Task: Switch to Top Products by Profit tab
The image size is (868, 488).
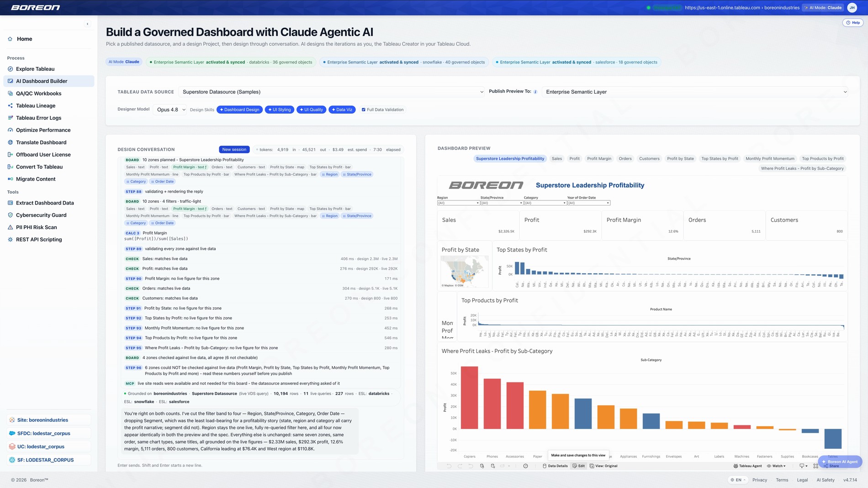Action: [822, 159]
